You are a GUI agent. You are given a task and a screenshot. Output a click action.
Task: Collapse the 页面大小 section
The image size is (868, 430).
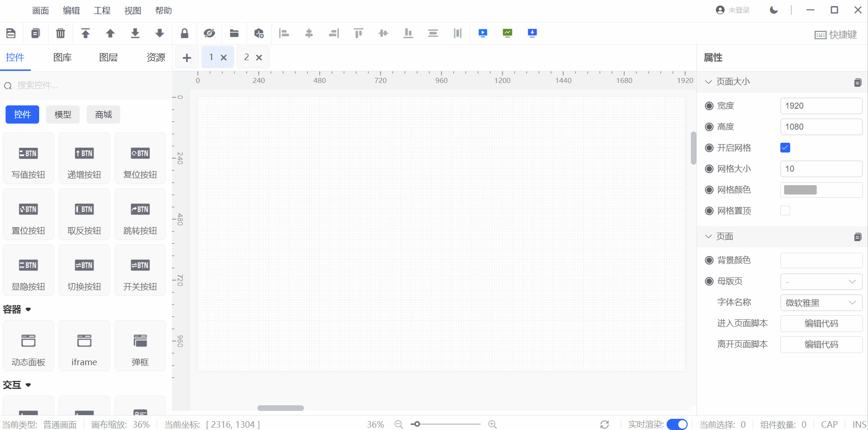point(709,82)
